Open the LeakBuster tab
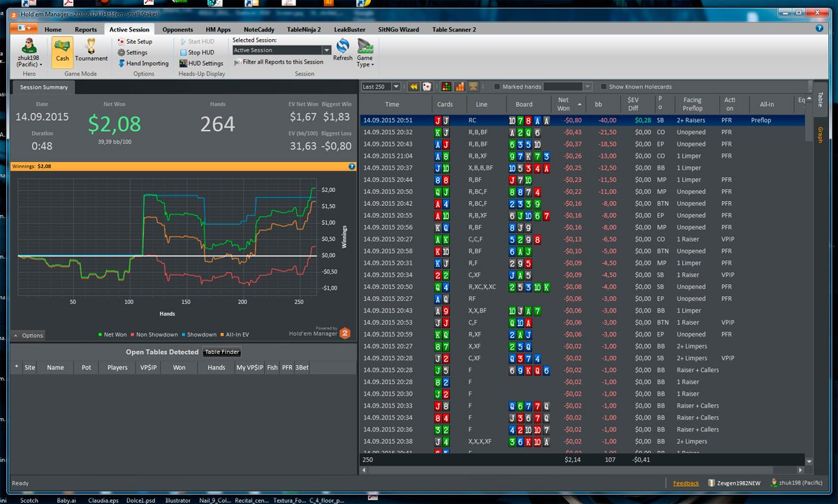The height and width of the screenshot is (504, 838). pos(350,30)
